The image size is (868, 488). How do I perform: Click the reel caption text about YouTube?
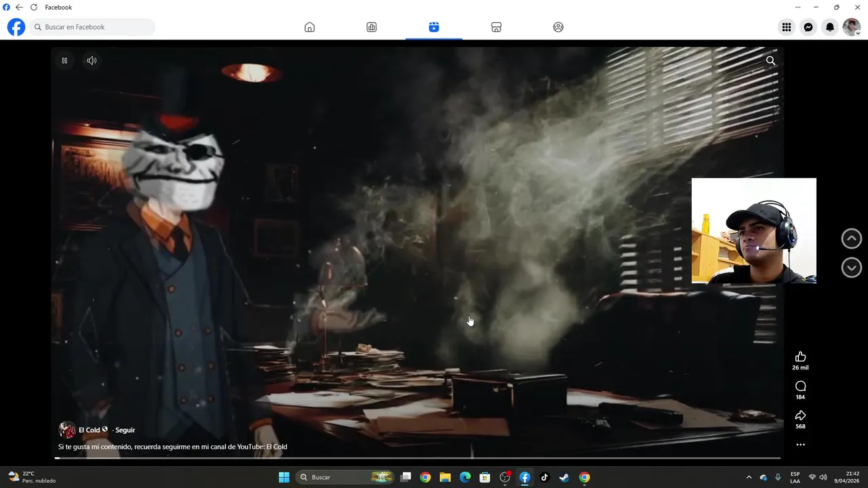173,447
